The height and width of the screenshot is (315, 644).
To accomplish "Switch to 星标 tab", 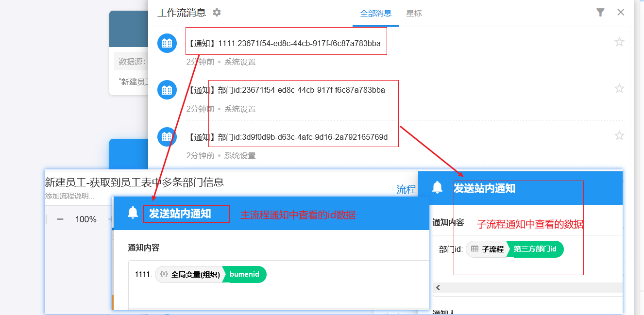I will (x=414, y=14).
